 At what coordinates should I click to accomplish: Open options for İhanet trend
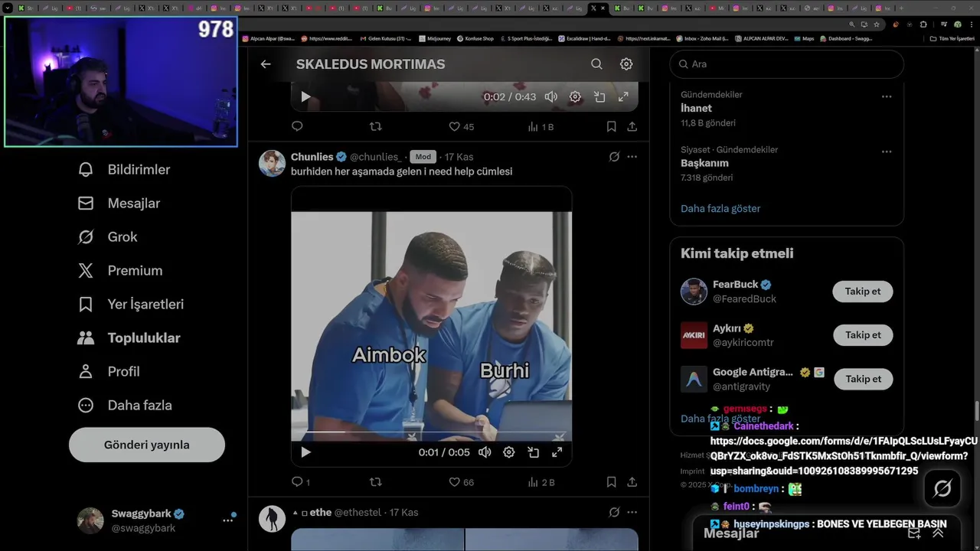point(887,96)
